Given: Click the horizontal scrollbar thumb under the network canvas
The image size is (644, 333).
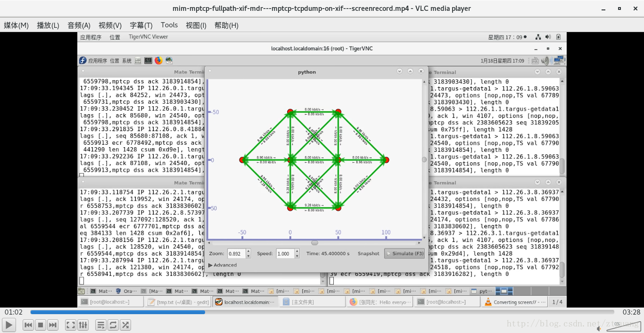Looking at the screenshot, I should click(x=314, y=243).
